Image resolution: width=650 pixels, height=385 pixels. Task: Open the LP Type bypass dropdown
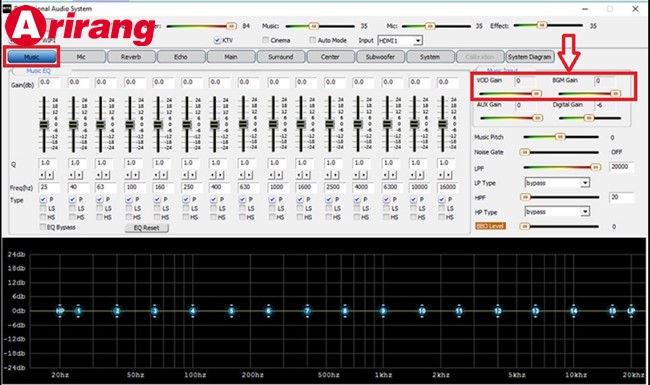coord(585,183)
